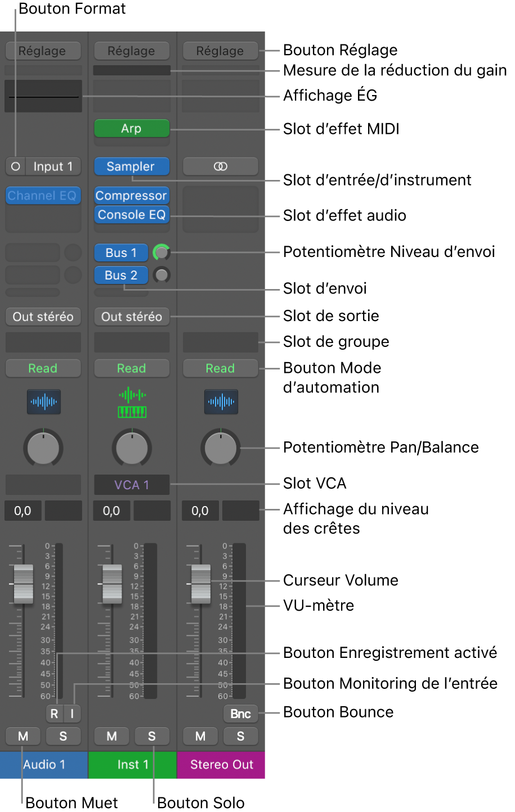
Task: Click the Stereo Out track icon
Action: tap(220, 402)
